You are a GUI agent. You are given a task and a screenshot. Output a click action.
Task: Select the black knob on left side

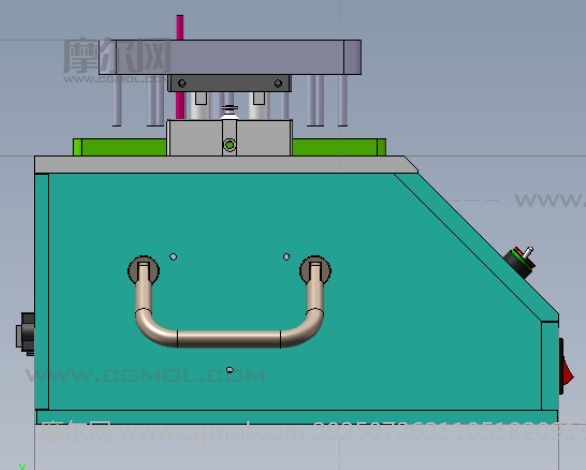[x=25, y=334]
